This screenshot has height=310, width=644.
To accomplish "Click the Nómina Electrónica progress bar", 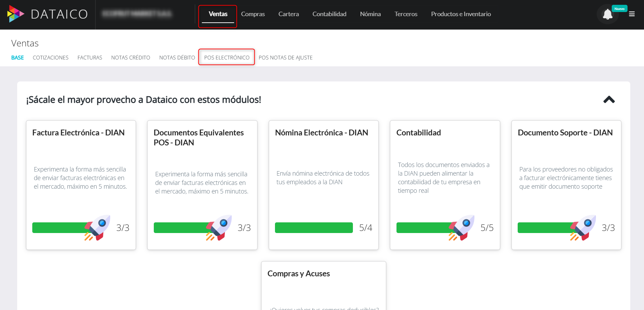I will pos(314,228).
